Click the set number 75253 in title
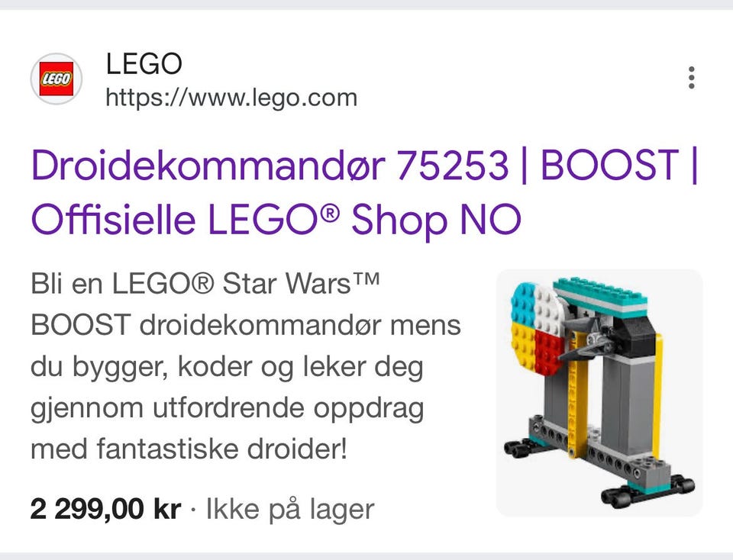This screenshot has height=560, width=733. click(x=453, y=164)
